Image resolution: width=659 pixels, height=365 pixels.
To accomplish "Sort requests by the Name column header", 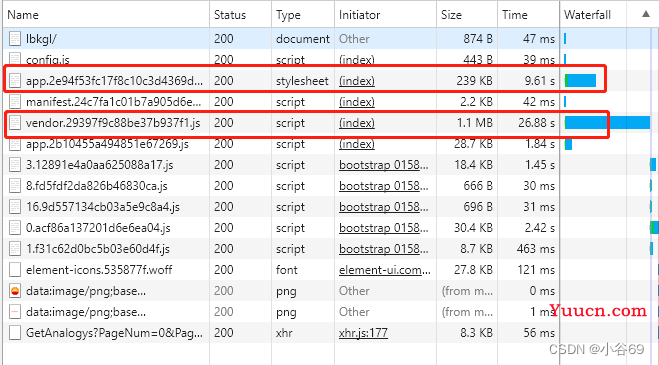I will tap(106, 15).
